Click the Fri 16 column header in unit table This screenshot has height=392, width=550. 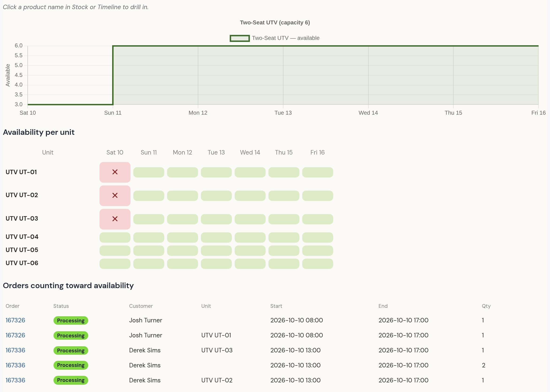coord(317,152)
